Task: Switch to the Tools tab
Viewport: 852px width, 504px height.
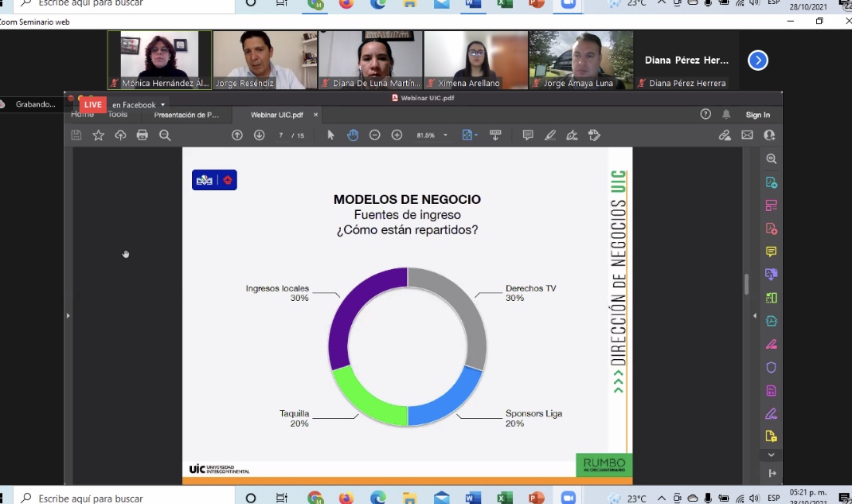Action: pyautogui.click(x=117, y=114)
